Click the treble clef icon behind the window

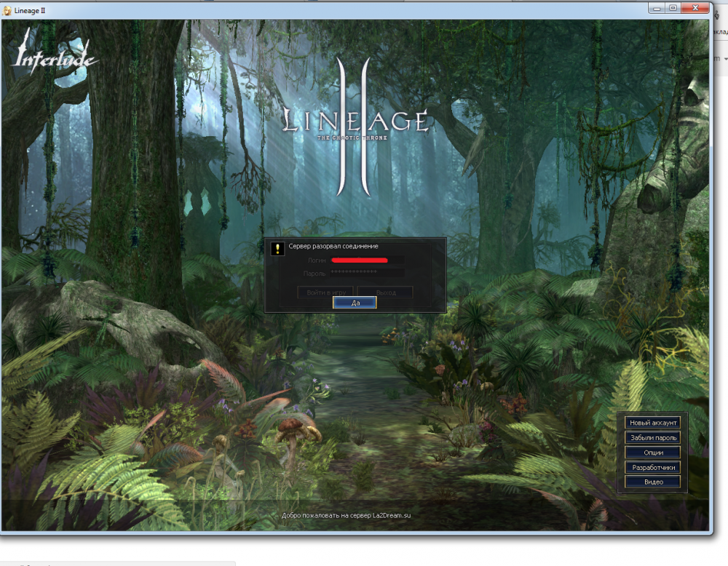717,16
